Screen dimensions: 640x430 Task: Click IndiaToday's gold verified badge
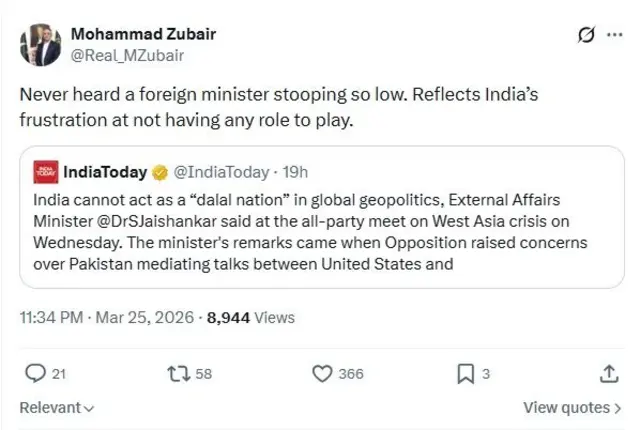pos(160,172)
